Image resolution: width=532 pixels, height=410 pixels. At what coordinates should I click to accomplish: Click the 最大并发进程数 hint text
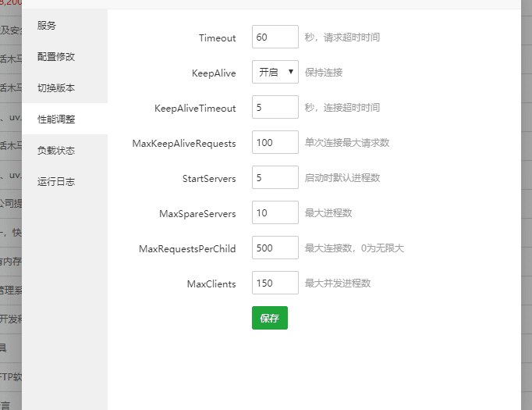click(x=337, y=283)
